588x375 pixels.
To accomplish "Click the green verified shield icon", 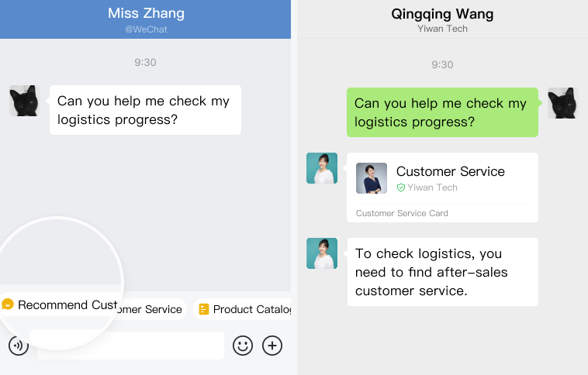I will (x=401, y=187).
